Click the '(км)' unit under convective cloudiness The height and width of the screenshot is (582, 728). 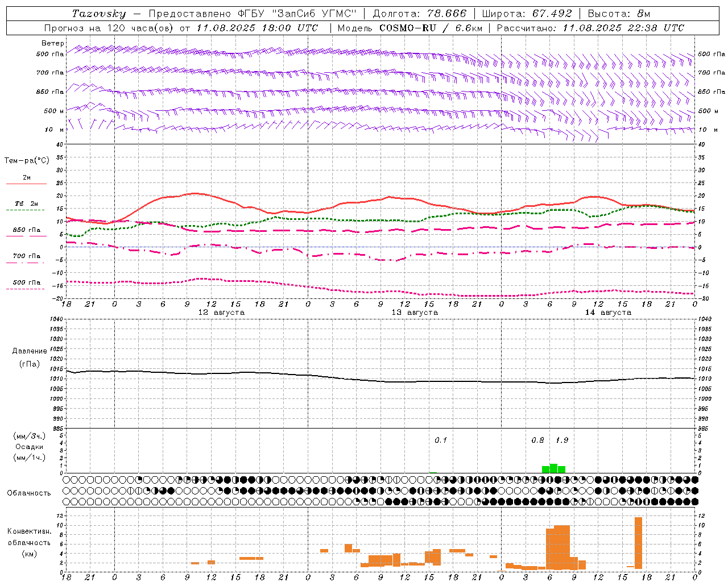pyautogui.click(x=30, y=554)
